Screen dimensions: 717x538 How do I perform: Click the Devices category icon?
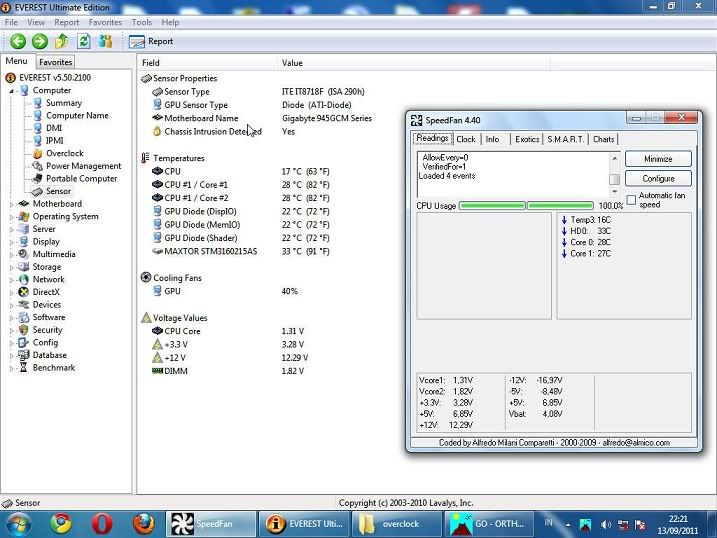tap(23, 304)
